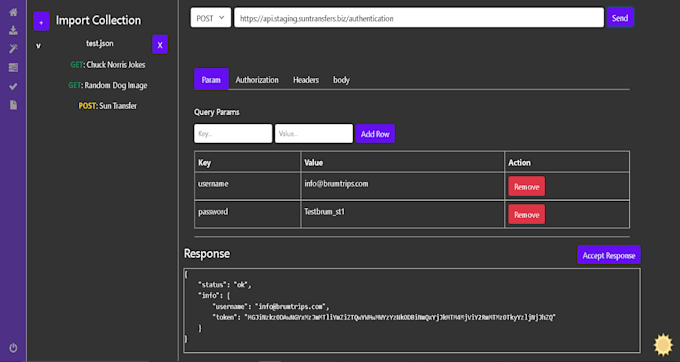
Task: Open the GET: Chuck Norris Jokes request
Action: point(108,65)
